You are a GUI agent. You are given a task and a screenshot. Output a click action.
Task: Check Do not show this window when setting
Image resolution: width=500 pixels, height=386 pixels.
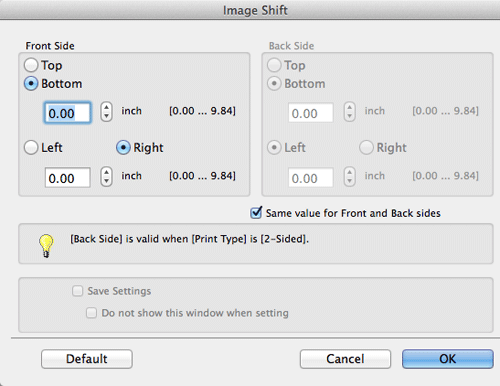91,313
